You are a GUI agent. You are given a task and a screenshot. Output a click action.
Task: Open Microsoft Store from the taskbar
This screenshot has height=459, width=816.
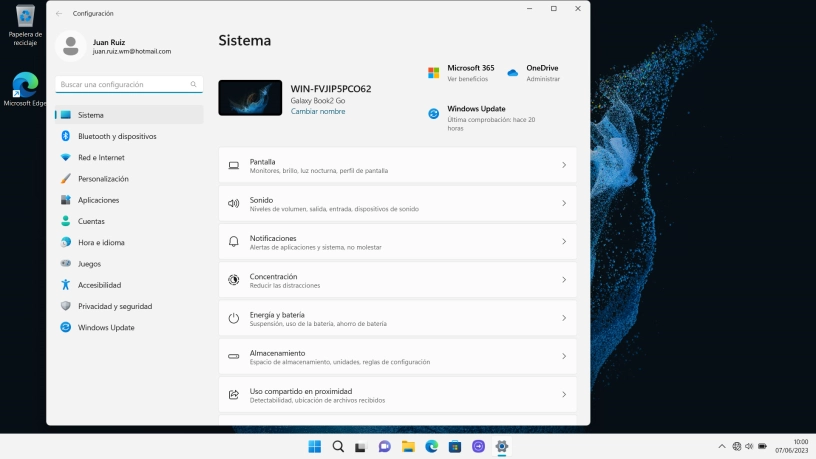(455, 446)
